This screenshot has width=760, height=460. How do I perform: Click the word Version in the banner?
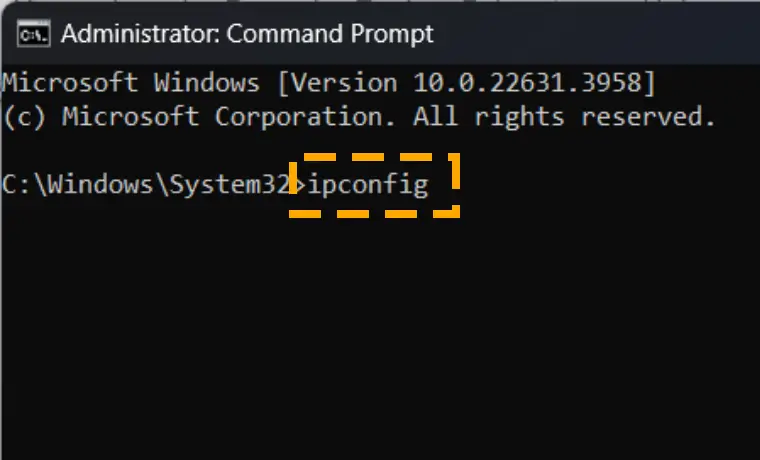click(344, 82)
